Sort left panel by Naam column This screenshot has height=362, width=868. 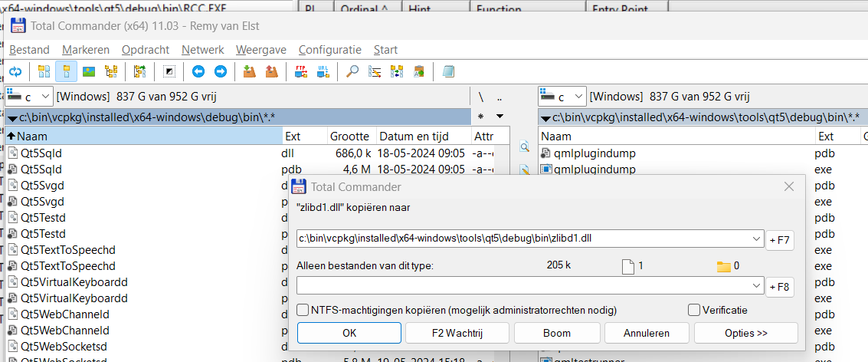pos(144,136)
